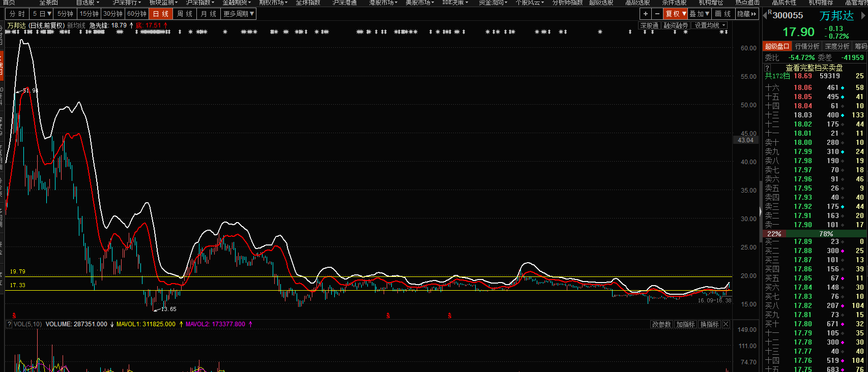Switch to the 超级盘口 tab
The image size is (868, 372).
pyautogui.click(x=777, y=46)
